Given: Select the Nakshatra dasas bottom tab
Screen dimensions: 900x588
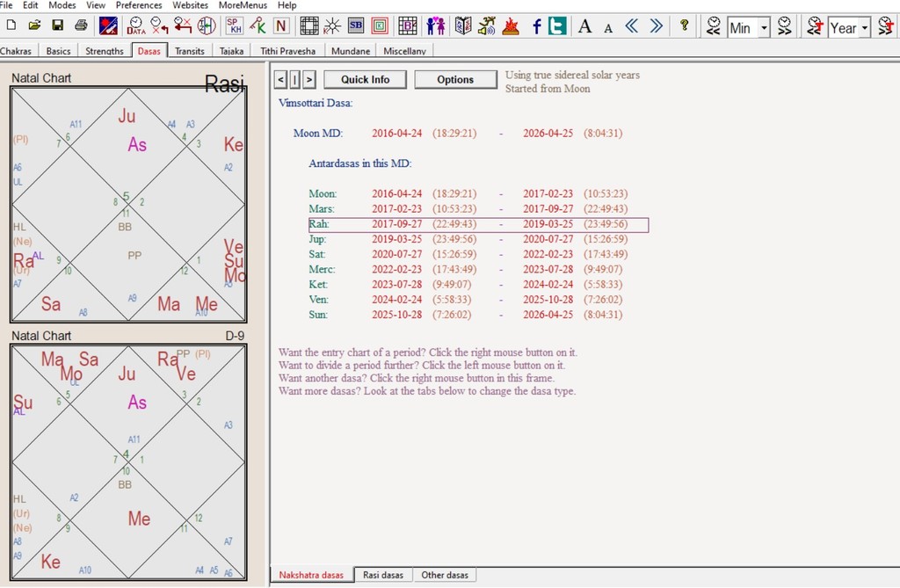Looking at the screenshot, I should [x=312, y=575].
